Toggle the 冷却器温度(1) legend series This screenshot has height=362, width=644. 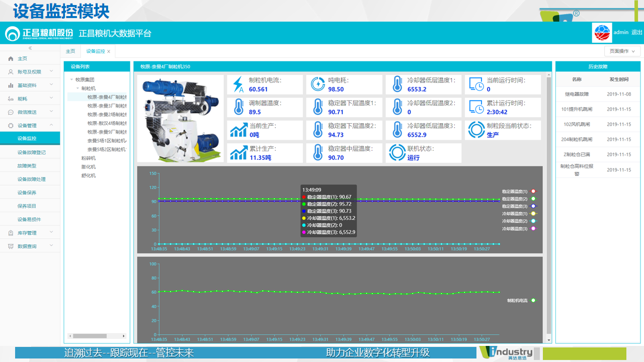click(520, 214)
